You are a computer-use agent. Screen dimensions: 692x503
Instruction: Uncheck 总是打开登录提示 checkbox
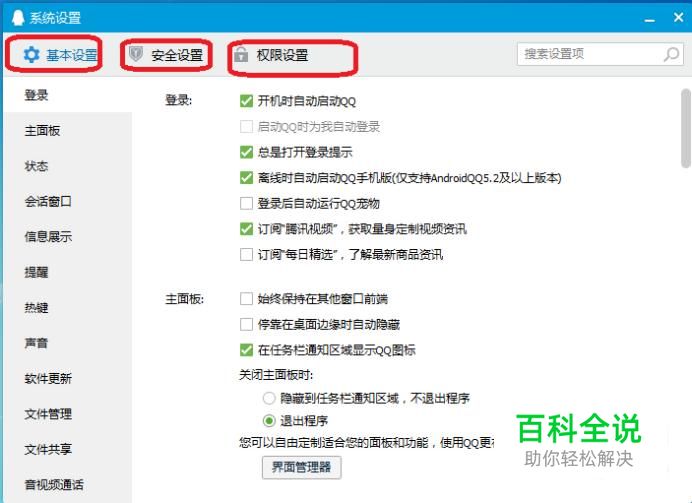(246, 152)
